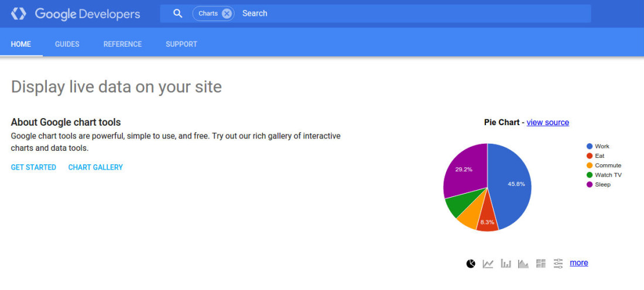Open the Reference tab
Screen dimensions: 644x290
pyautogui.click(x=122, y=44)
